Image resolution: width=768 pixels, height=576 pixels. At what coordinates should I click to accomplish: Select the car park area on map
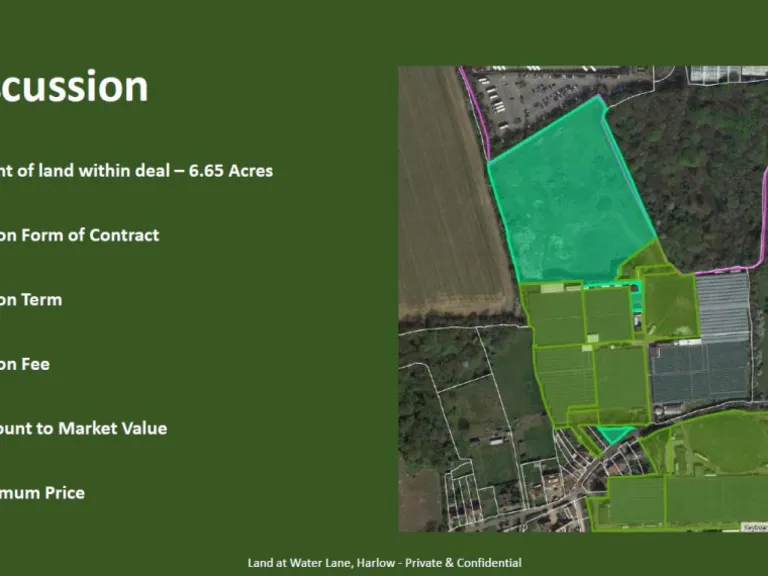tap(530, 95)
